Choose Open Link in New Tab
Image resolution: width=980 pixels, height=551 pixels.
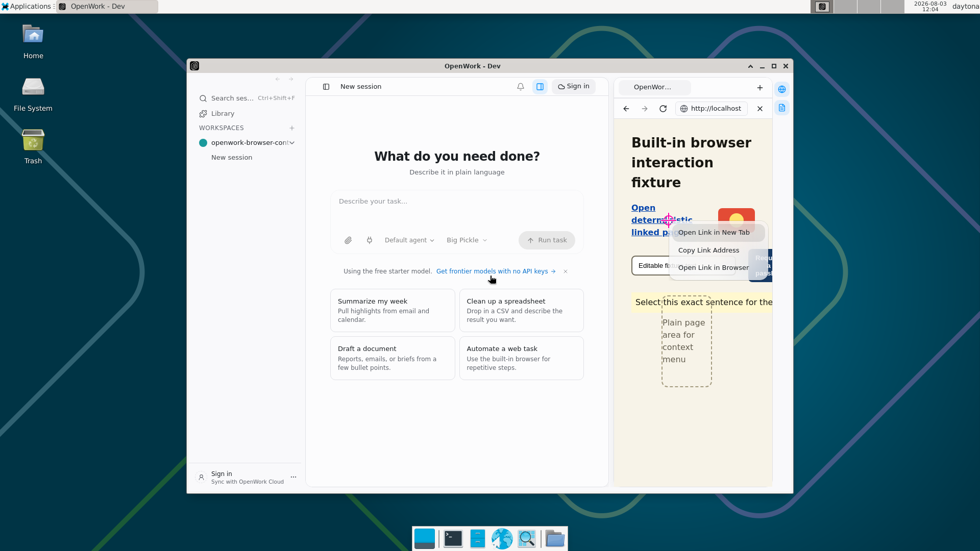(x=718, y=233)
